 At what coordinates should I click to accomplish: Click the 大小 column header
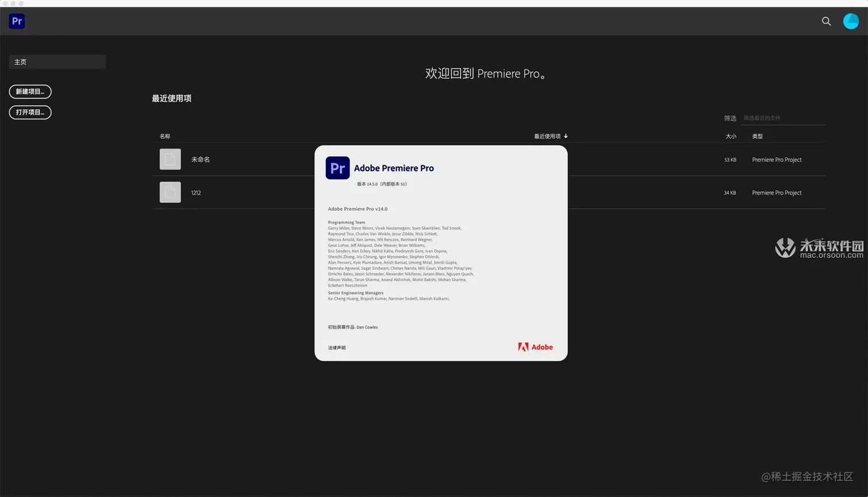(x=731, y=137)
